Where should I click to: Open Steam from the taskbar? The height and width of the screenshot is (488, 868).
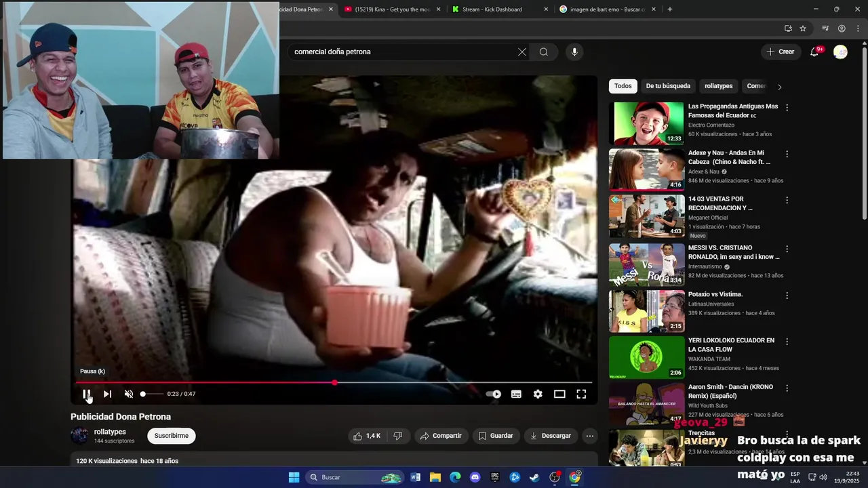[x=534, y=477]
